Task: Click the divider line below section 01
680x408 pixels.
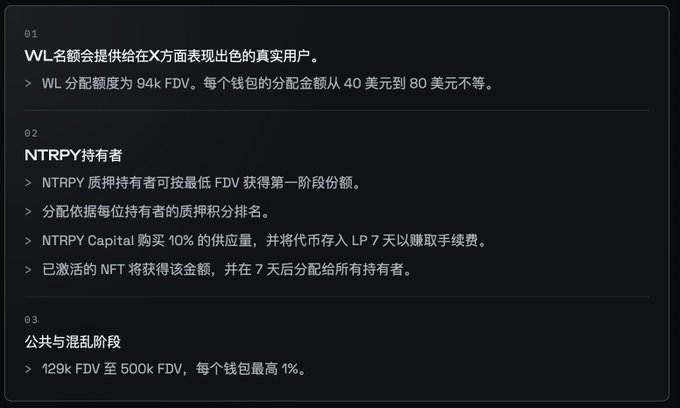Action: tap(337, 111)
